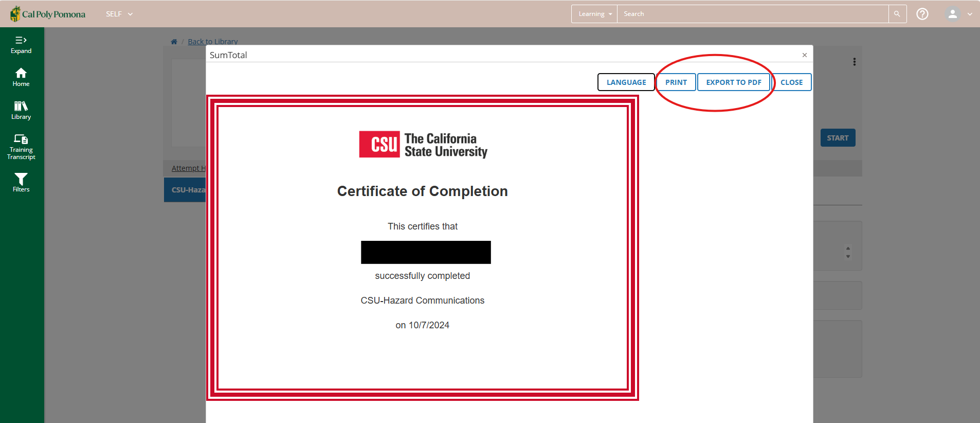980x423 pixels.
Task: Click the PRINT button
Action: coord(676,82)
